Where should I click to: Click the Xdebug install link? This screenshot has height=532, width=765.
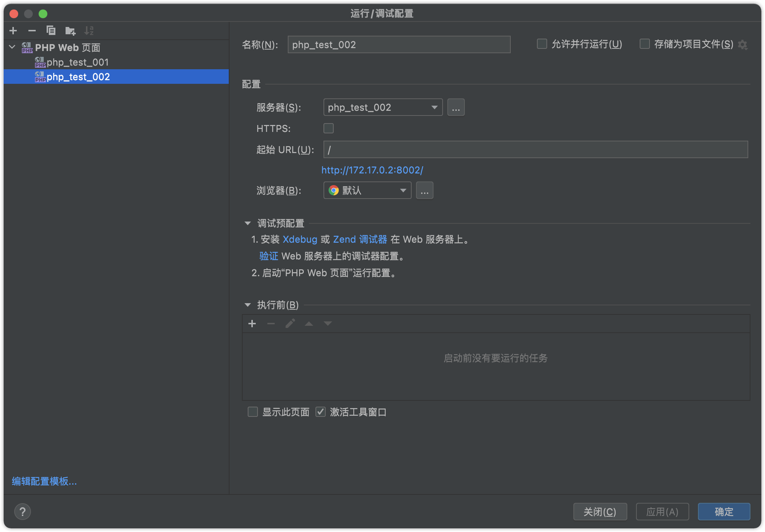pos(300,239)
